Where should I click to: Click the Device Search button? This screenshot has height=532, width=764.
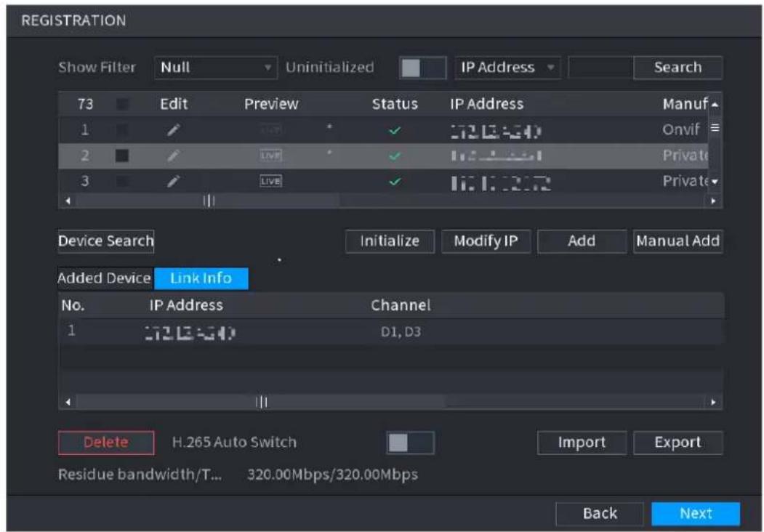click(105, 241)
